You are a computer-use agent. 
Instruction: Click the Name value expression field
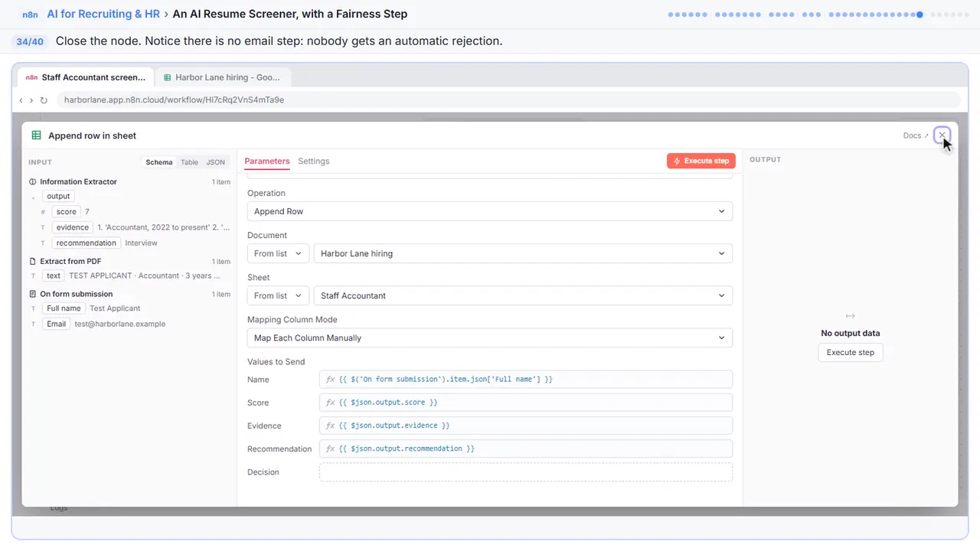point(526,380)
